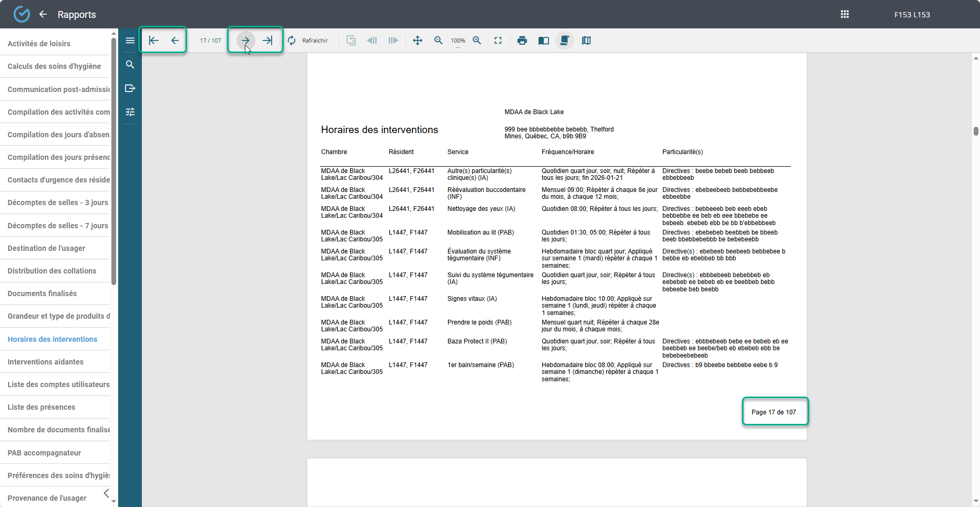
Task: Zoom in on the report
Action: [x=477, y=40]
